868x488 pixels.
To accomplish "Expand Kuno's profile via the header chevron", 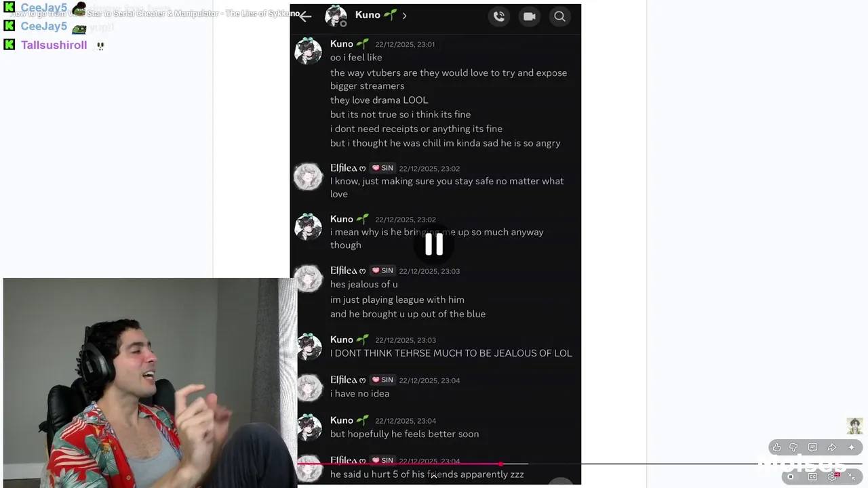I will pos(404,16).
